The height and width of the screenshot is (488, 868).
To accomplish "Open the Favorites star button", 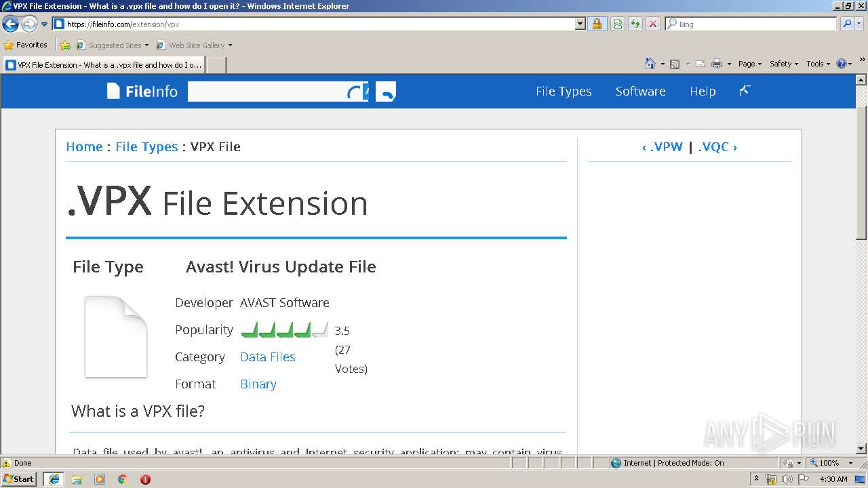I will click(25, 45).
